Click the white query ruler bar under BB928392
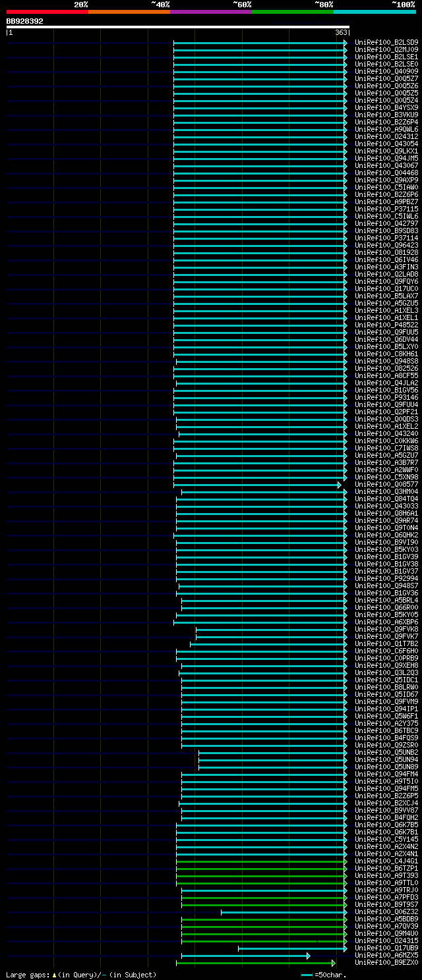Viewport: 422px width, 980px height. (177, 27)
